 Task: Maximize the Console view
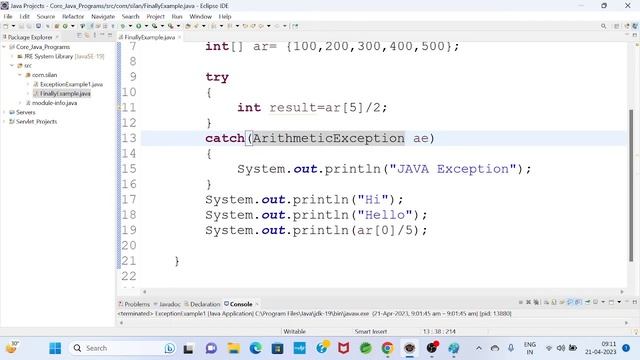pyautogui.click(x=635, y=302)
